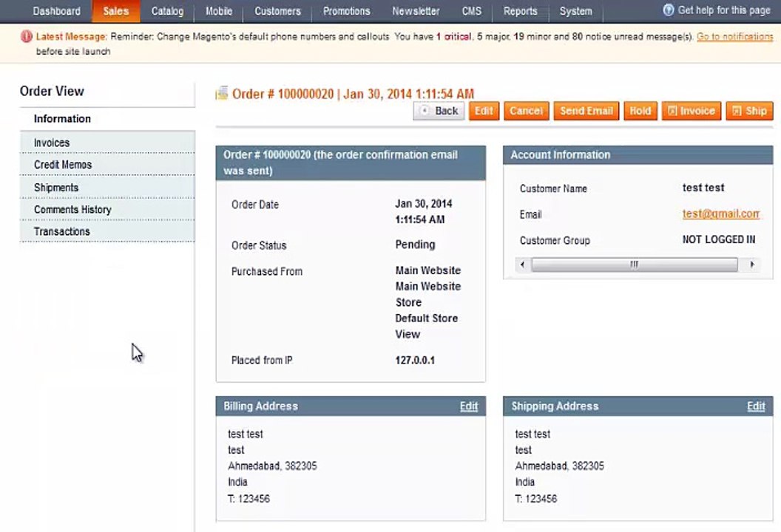This screenshot has width=781, height=532.
Task: Put the order on Hold
Action: coord(640,111)
